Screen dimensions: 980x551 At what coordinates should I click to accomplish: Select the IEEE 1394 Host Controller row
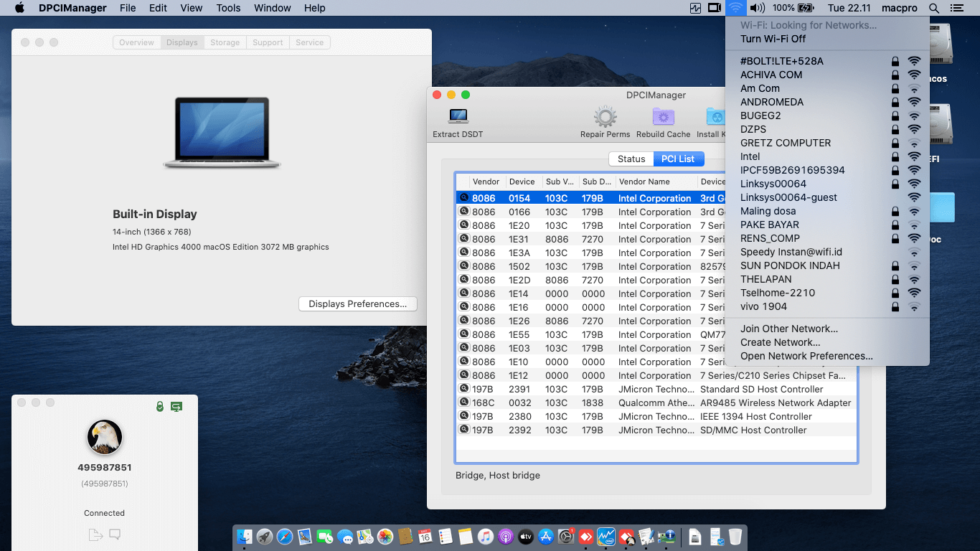click(x=656, y=416)
